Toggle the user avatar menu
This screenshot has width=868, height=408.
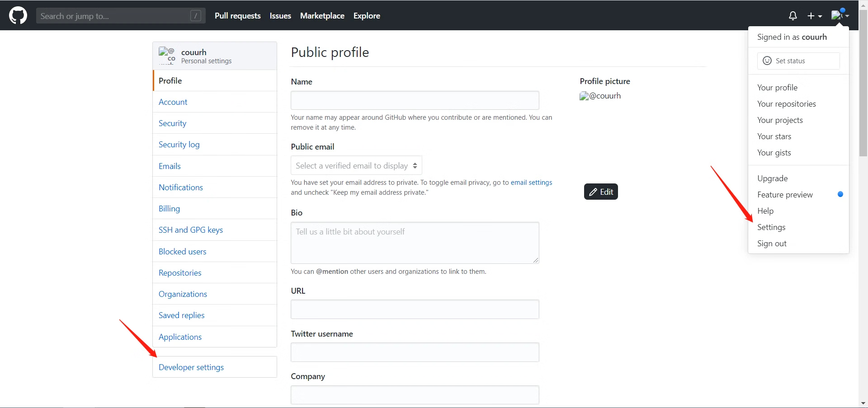[x=840, y=15]
